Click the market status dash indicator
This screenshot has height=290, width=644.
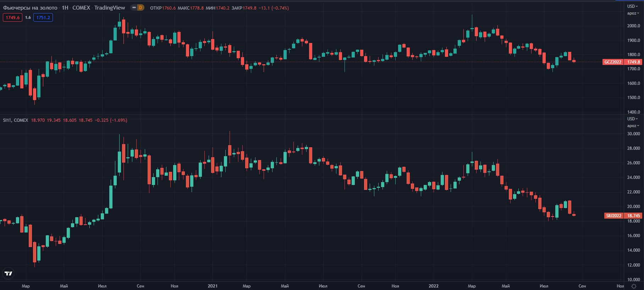pyautogui.click(x=134, y=7)
